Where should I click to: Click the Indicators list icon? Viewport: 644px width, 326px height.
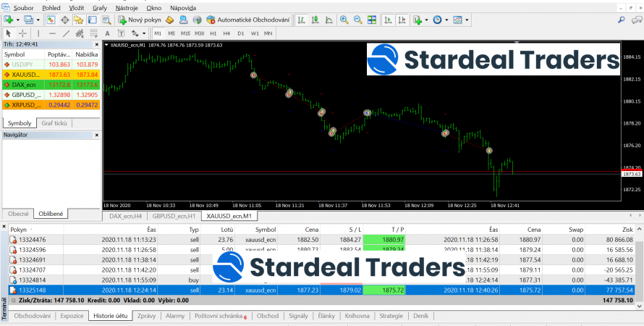coord(418,20)
